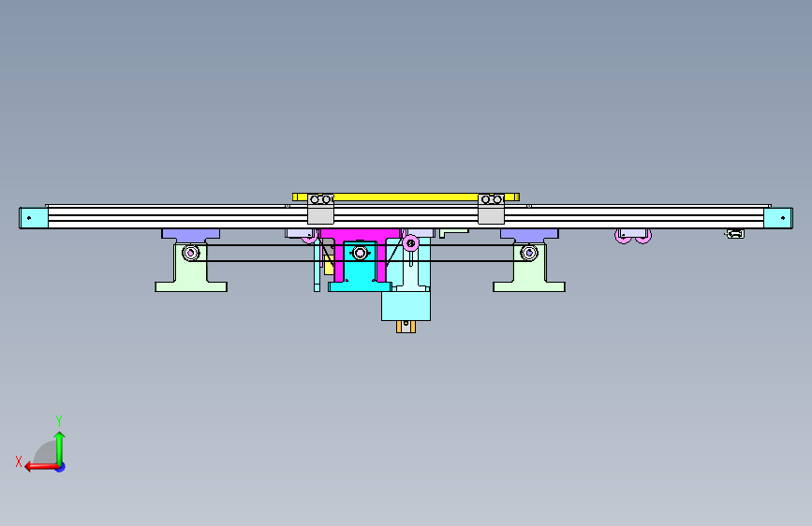Image resolution: width=812 pixels, height=526 pixels.
Task: Select the yellow top plate of the assembly
Action: click(x=406, y=197)
